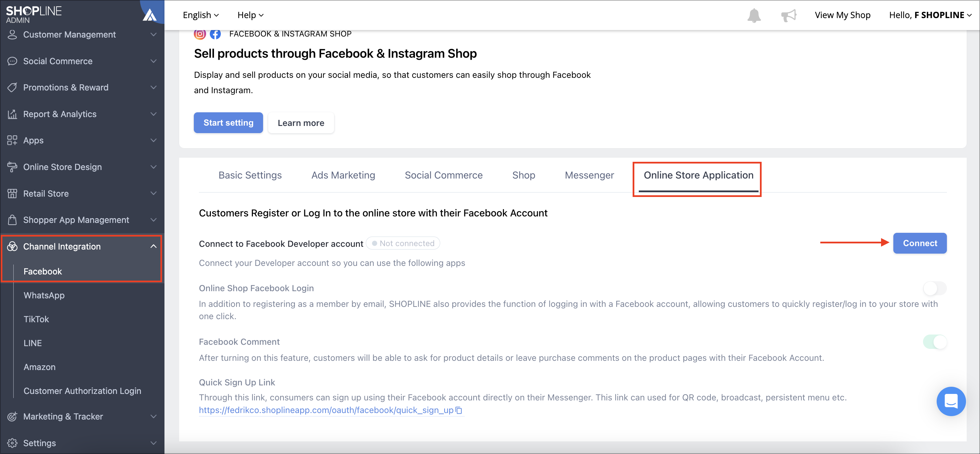Toggle Online Shop Facebook Login switch

click(935, 288)
